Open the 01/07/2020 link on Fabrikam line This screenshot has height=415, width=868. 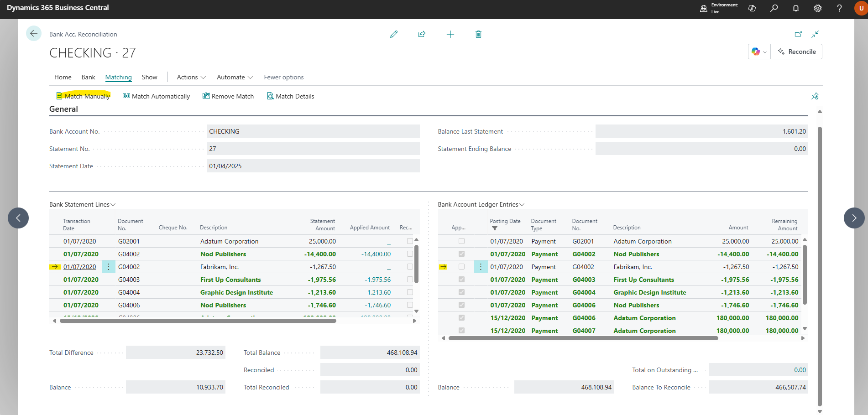click(80, 267)
